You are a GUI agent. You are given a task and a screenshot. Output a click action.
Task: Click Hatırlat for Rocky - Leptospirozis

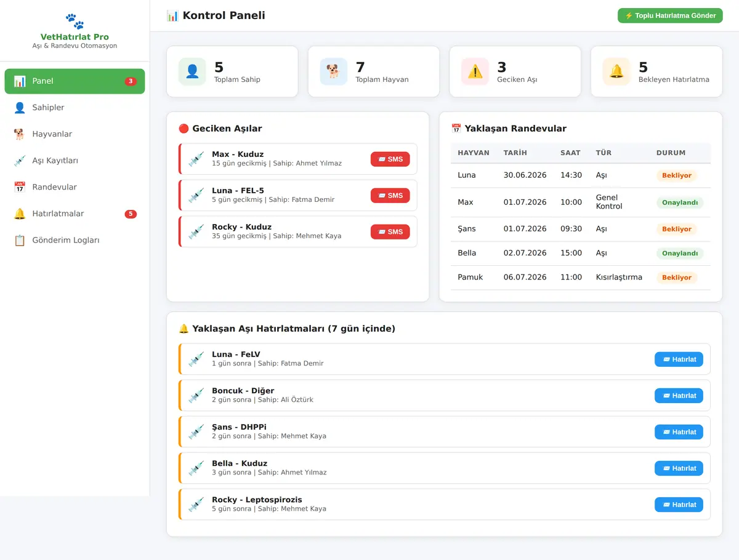click(x=679, y=505)
